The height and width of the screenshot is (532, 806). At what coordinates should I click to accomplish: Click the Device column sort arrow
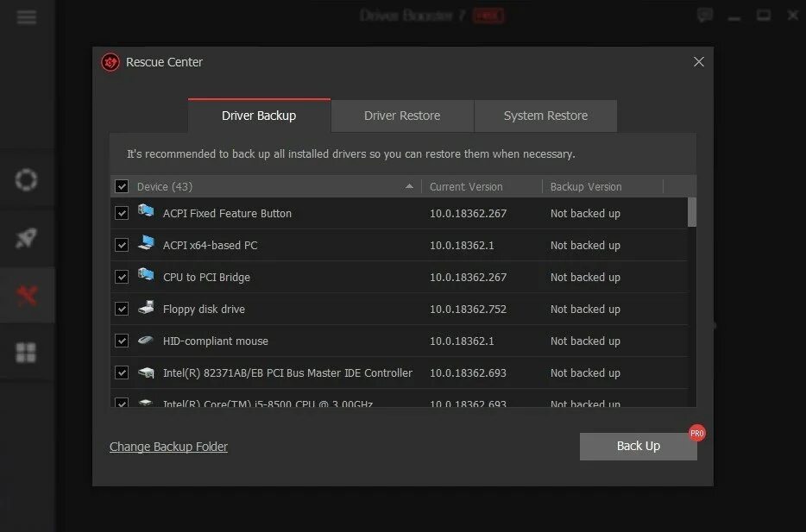pos(409,186)
